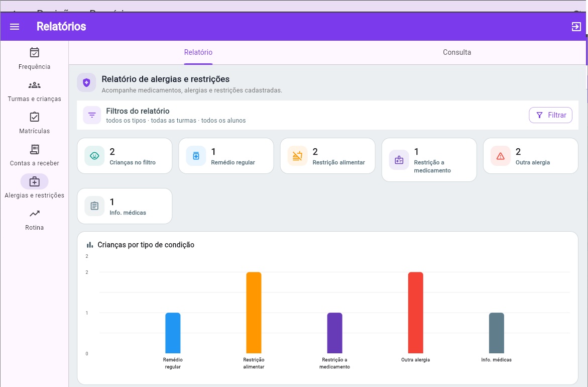The height and width of the screenshot is (387, 588).
Task: Click the purple Restrição a medicamento bar
Action: 334,333
